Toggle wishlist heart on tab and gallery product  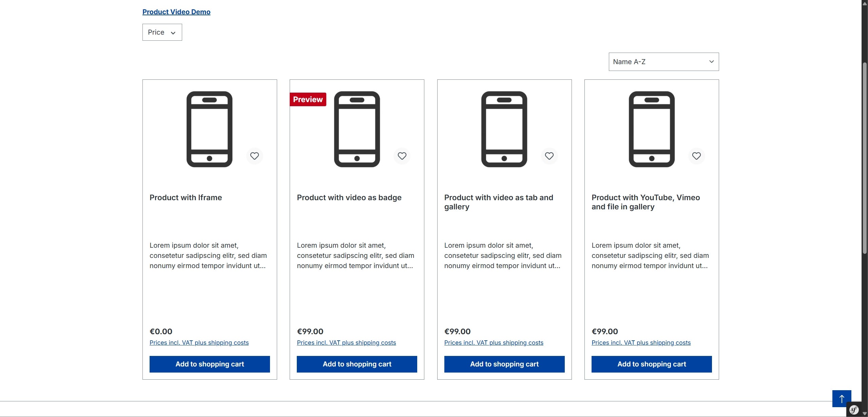(x=549, y=156)
